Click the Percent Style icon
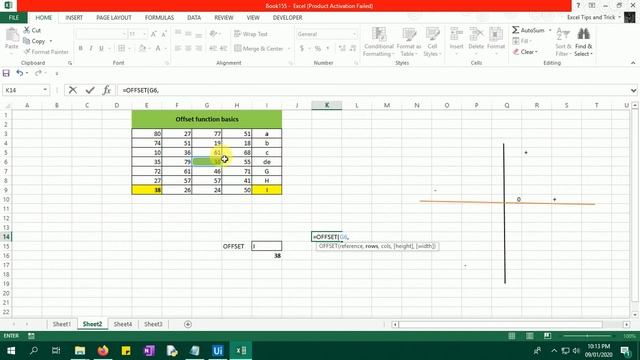 click(x=318, y=49)
